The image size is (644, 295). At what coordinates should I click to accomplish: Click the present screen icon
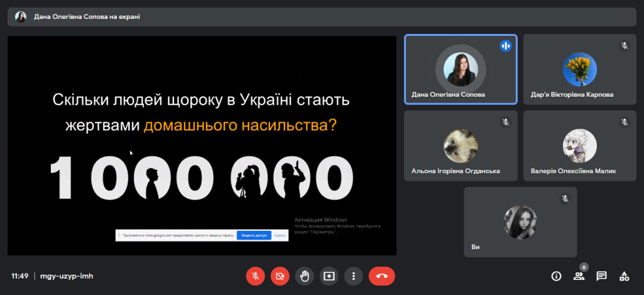(329, 276)
